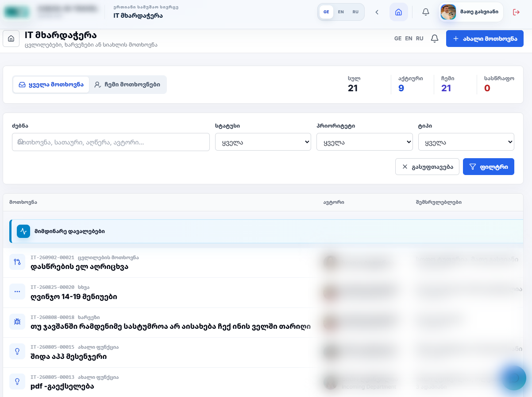This screenshot has width=532, height=397.
Task: Open request about ჩექ ინის ველში თარიღი
Action: point(170,327)
